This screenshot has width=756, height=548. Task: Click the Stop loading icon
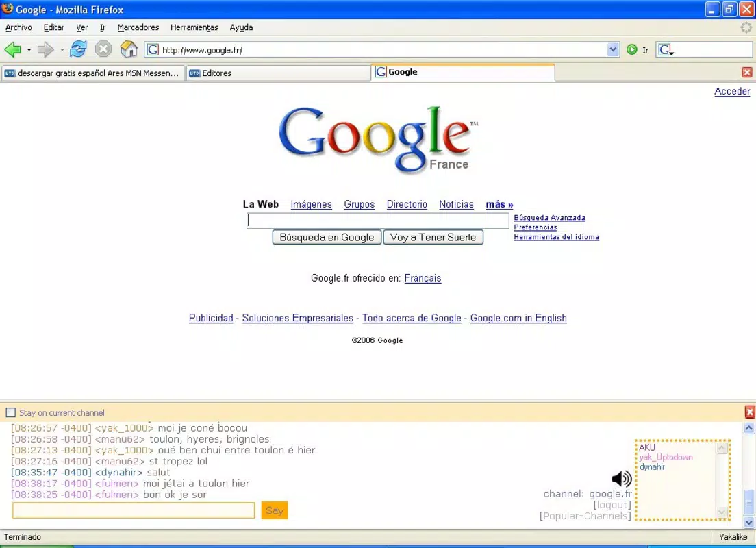pyautogui.click(x=103, y=49)
